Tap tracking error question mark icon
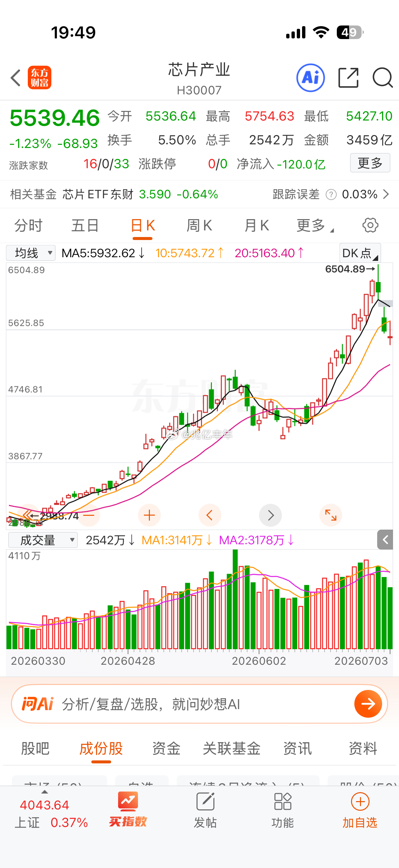The image size is (399, 868). [x=331, y=194]
